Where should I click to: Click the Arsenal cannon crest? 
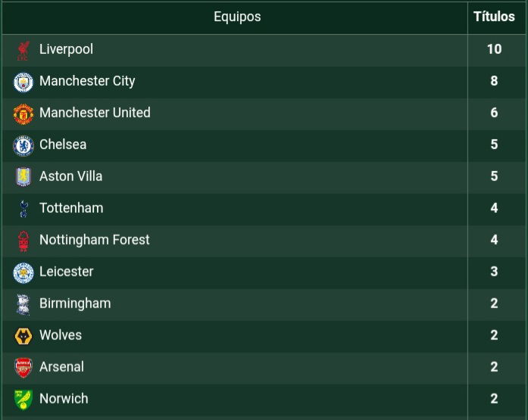point(23,368)
